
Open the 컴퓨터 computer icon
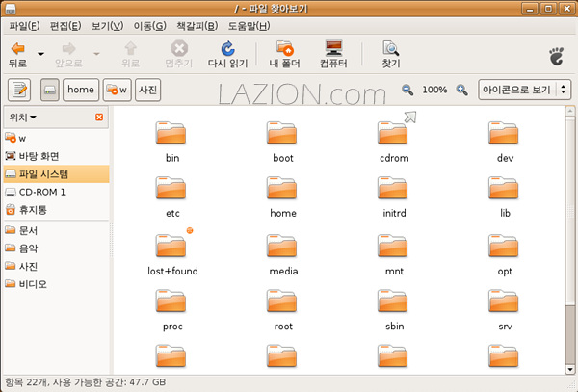coord(333,48)
